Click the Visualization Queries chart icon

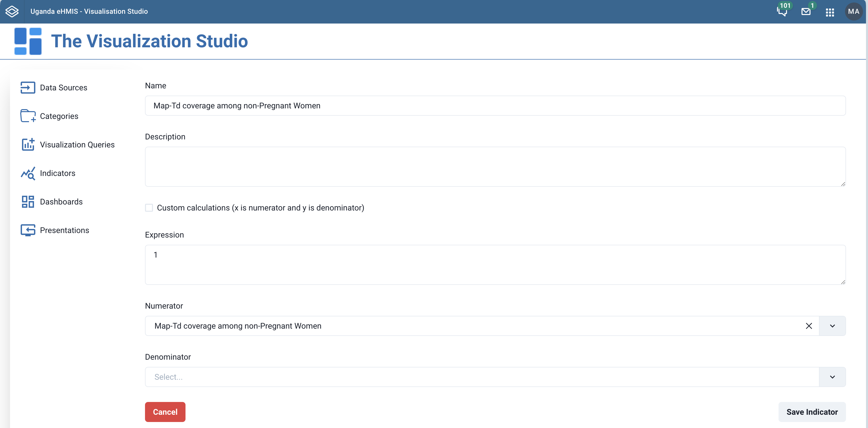(28, 145)
